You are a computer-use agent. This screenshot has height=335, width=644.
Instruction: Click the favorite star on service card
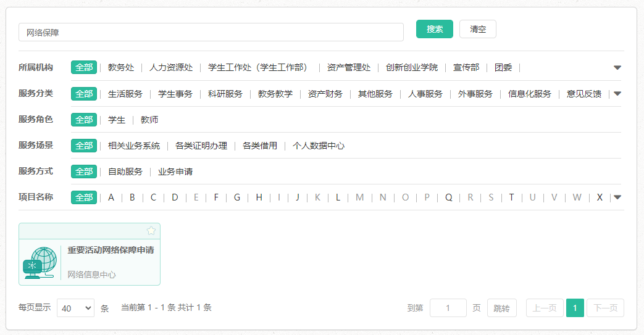pyautogui.click(x=151, y=231)
